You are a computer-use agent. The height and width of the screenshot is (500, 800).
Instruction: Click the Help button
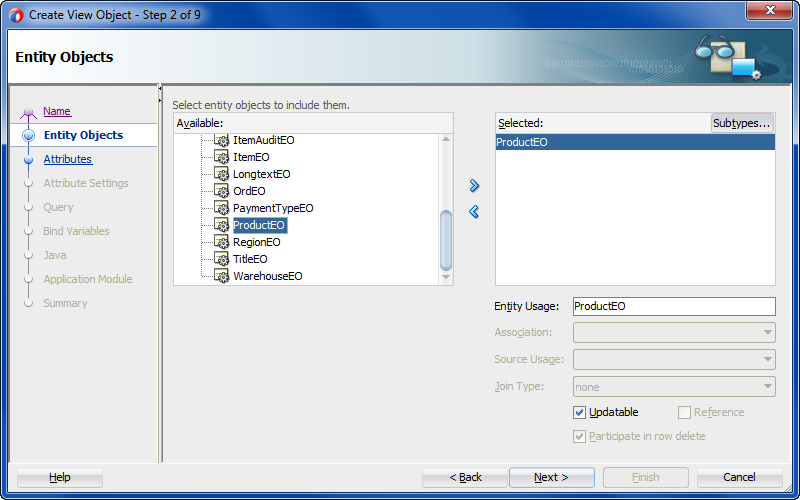pyautogui.click(x=60, y=478)
